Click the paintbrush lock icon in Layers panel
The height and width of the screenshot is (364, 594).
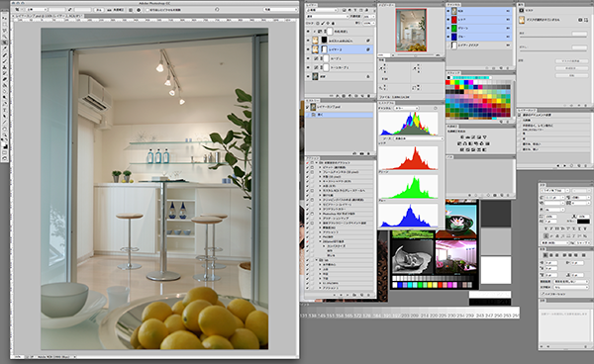pos(323,23)
